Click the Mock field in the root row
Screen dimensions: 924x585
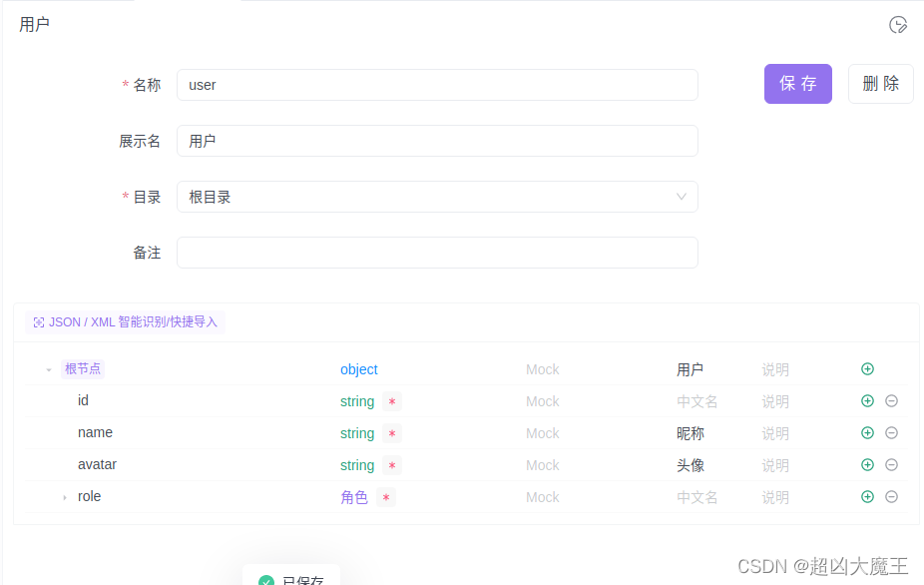click(542, 369)
